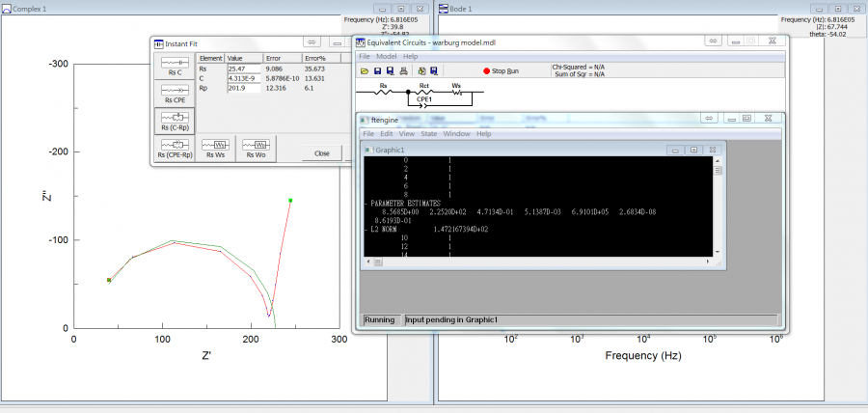
Task: Click the Graphic1 vertical scrollbar down arrow
Action: pos(719,252)
